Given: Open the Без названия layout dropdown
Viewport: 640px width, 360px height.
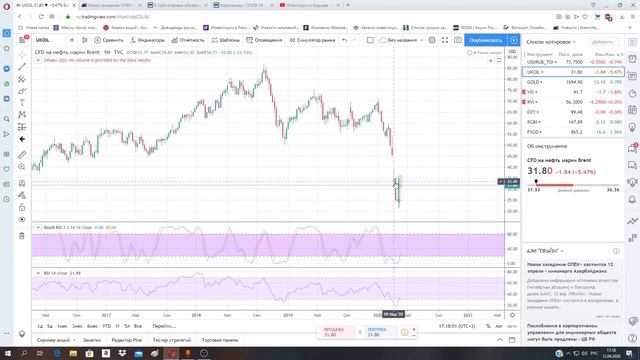Looking at the screenshot, I should pyautogui.click(x=401, y=40).
